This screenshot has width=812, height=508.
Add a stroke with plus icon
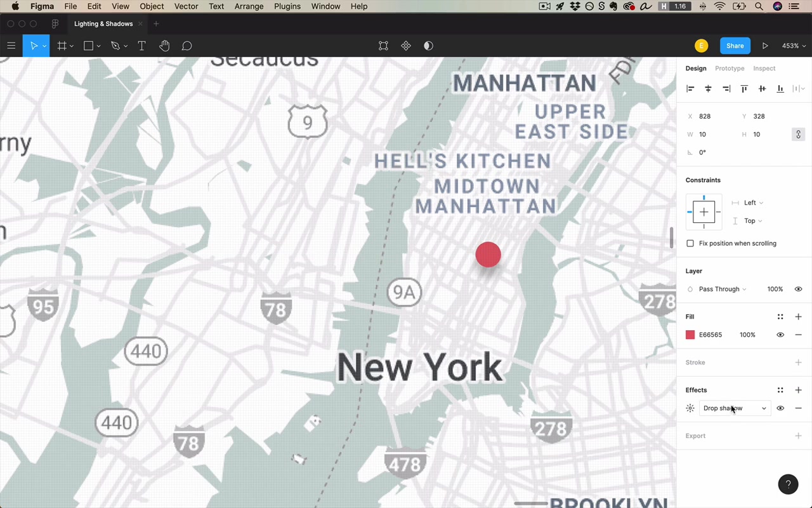(x=798, y=363)
